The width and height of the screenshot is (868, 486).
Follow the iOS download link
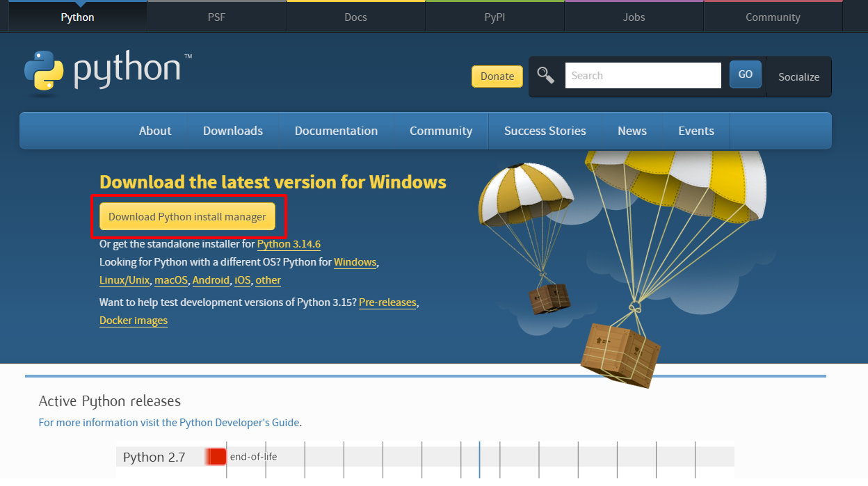[x=242, y=280]
